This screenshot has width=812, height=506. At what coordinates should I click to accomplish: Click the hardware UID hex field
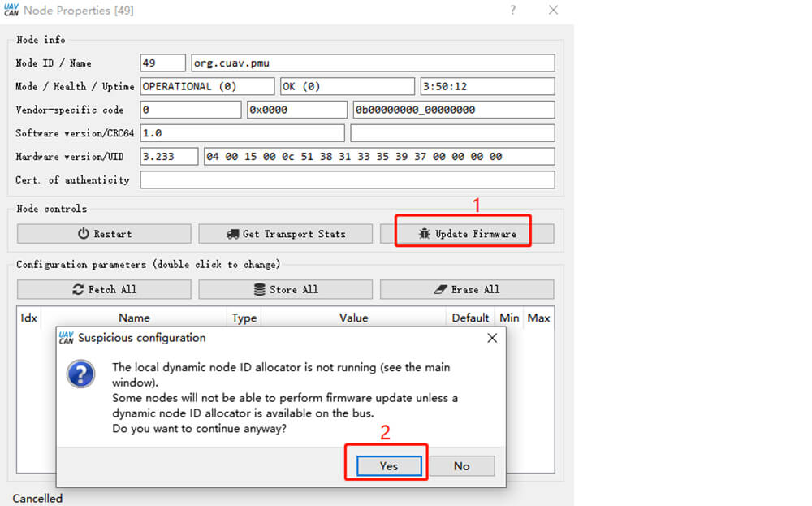pos(379,157)
